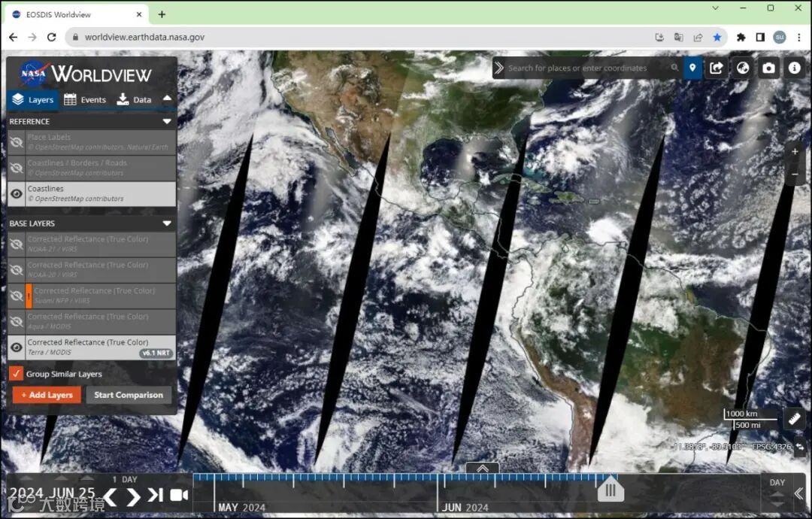Hide the Coastlines layer
Image resolution: width=812 pixels, height=519 pixels.
click(17, 194)
